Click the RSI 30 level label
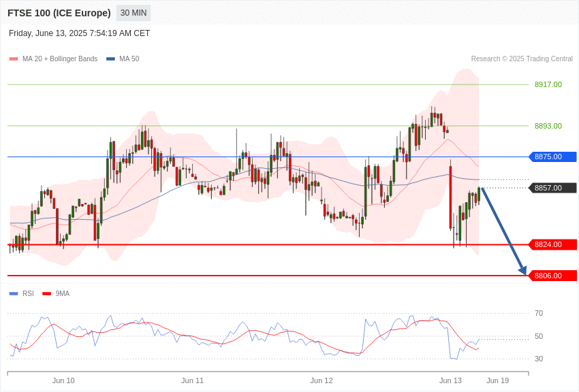 [539, 359]
